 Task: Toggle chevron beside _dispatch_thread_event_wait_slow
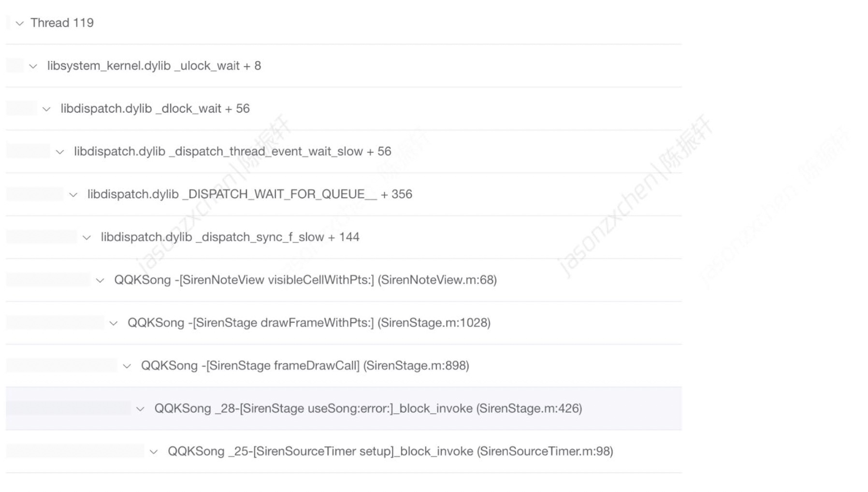(x=60, y=152)
